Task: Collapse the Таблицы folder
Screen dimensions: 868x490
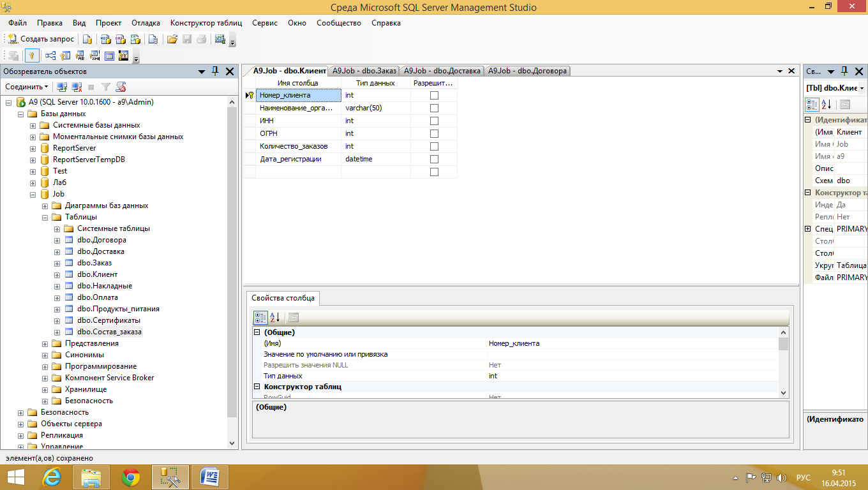Action: point(45,217)
